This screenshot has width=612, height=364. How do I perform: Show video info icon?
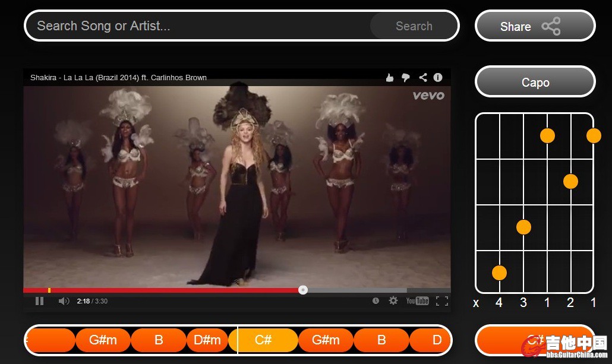[438, 77]
